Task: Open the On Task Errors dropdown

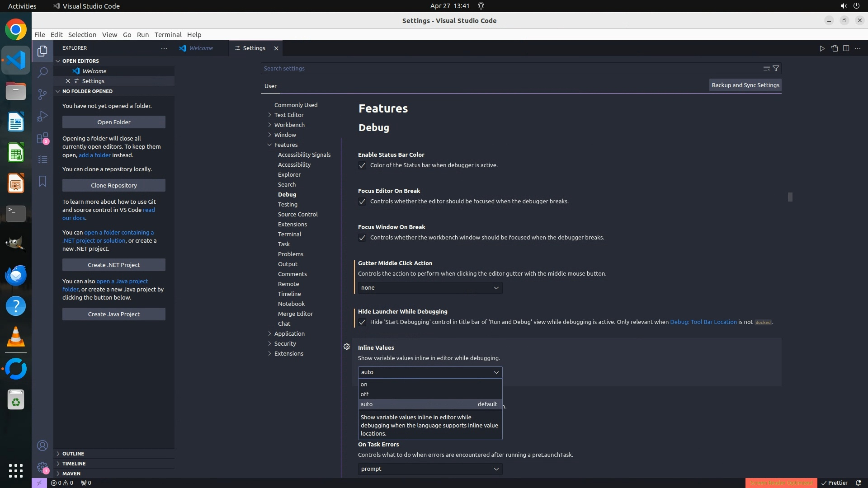Action: coord(430,469)
